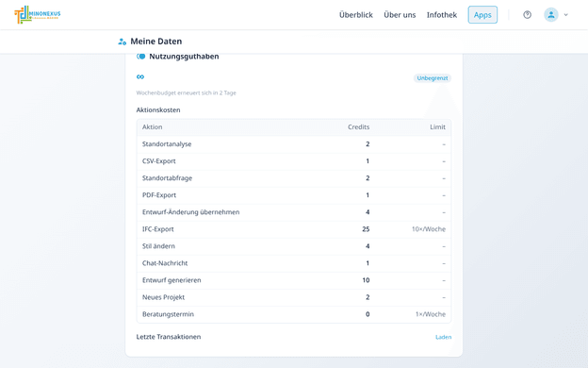The height and width of the screenshot is (368, 588).
Task: Select the CSV-Export row label
Action: click(159, 161)
